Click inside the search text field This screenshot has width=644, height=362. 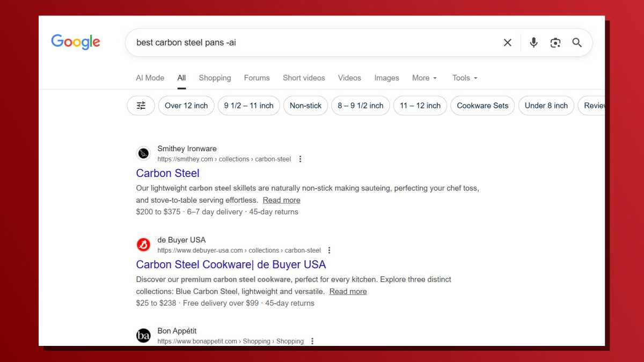coord(311,43)
